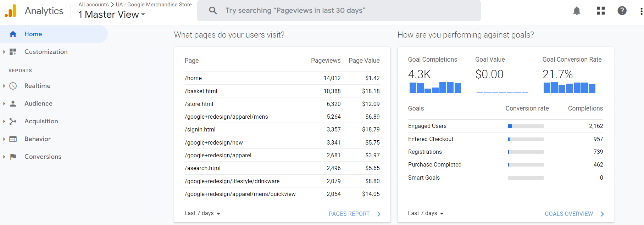The height and width of the screenshot is (225, 644).
Task: Click UA - Google Merchandise Store breadcrumb
Action: point(154,5)
